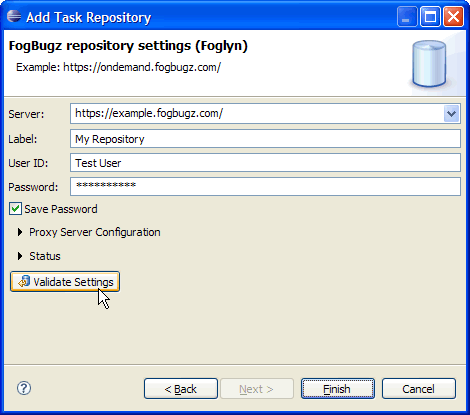Image resolution: width=470 pixels, height=415 pixels.
Task: Minimize the Add Task Repository window
Action: point(407,17)
